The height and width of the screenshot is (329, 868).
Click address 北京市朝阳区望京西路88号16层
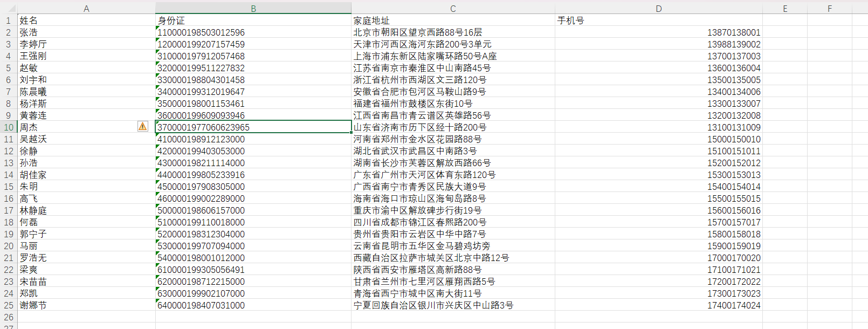pos(453,32)
